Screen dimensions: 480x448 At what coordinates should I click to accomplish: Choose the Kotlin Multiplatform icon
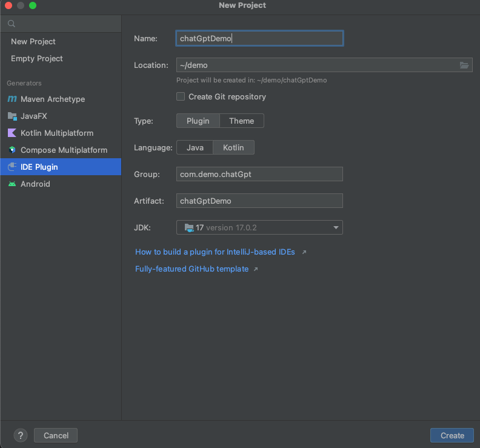[x=12, y=133]
